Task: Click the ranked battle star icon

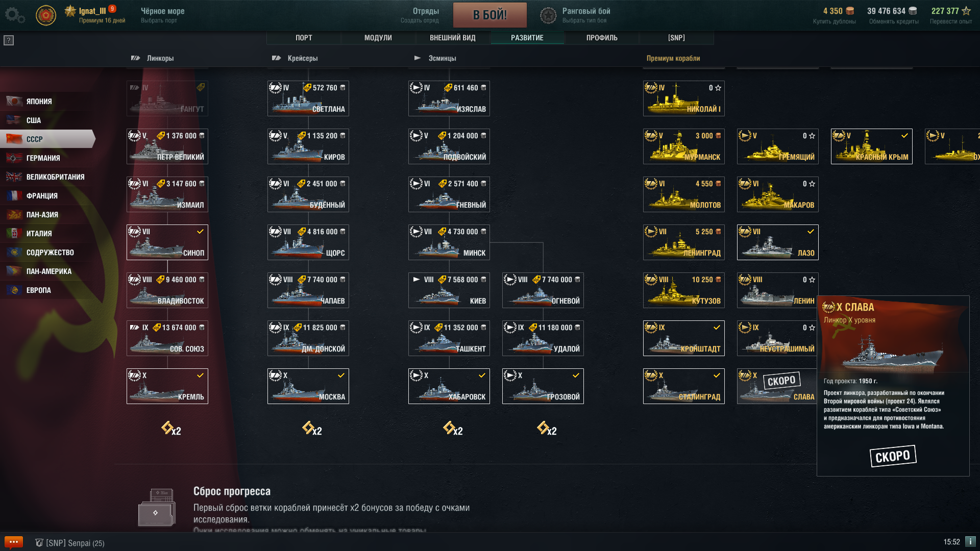Action: point(548,15)
